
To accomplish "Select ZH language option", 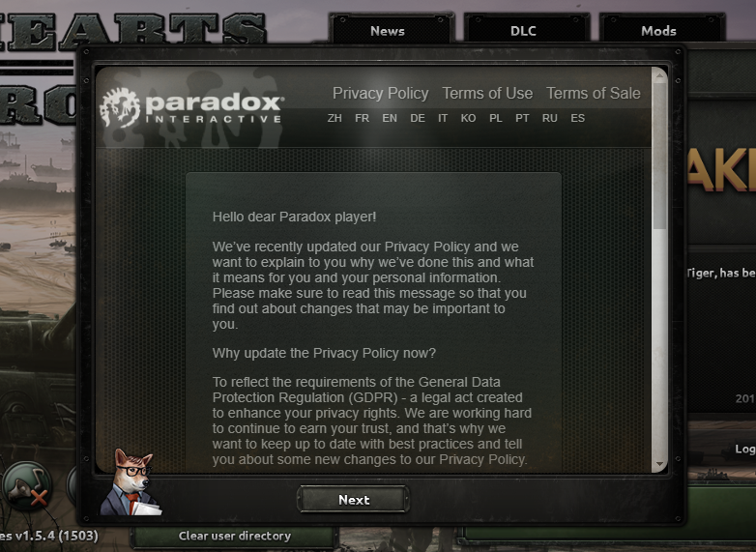I will click(334, 118).
